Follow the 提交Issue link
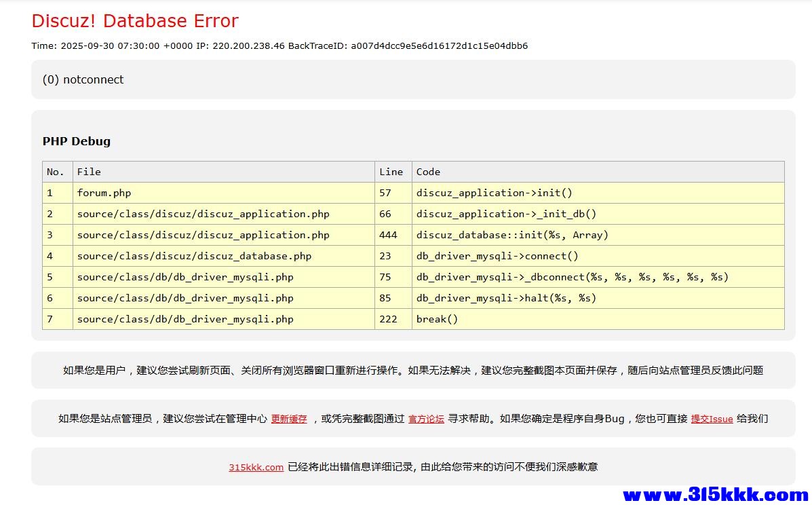Screen dimensions: 812x505 point(712,419)
